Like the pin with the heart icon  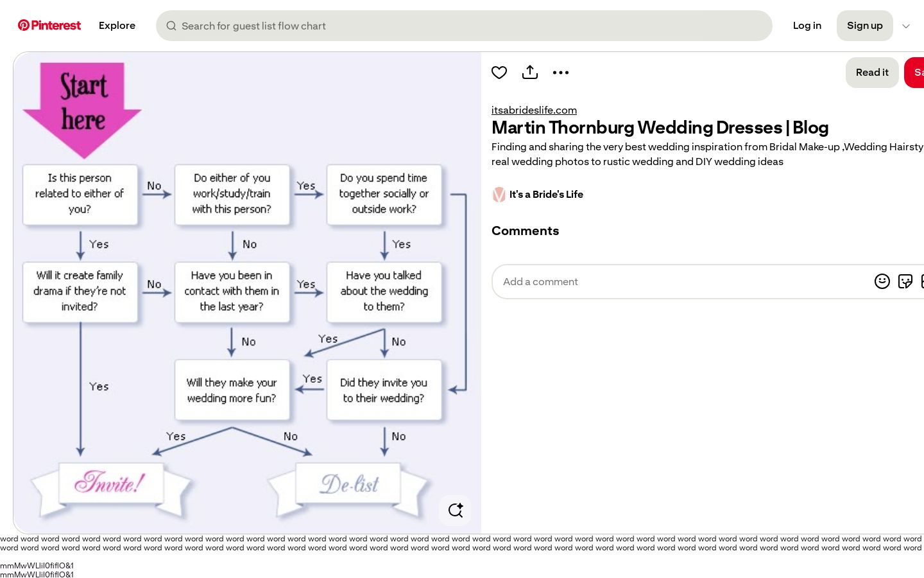pyautogui.click(x=499, y=73)
